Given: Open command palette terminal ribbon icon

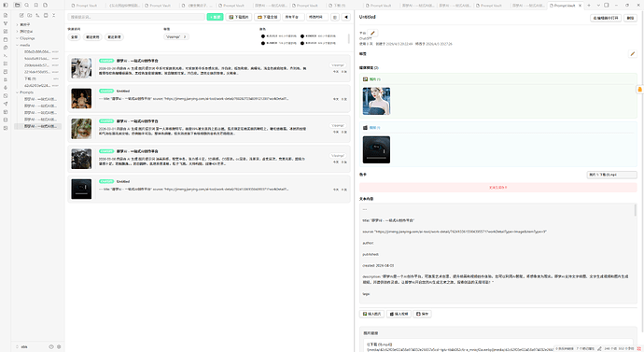Looking at the screenshot, I should point(6,55).
